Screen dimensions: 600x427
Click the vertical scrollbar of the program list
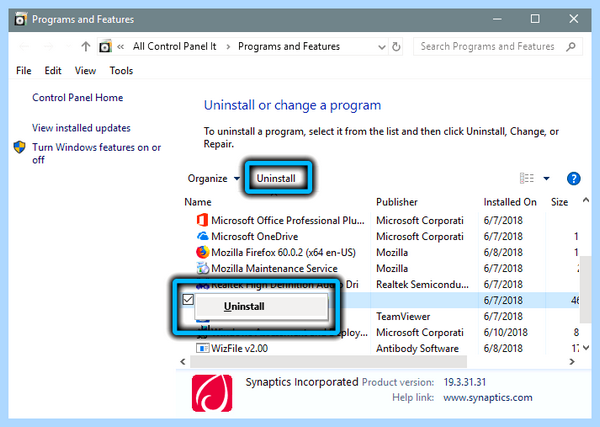tap(585, 290)
